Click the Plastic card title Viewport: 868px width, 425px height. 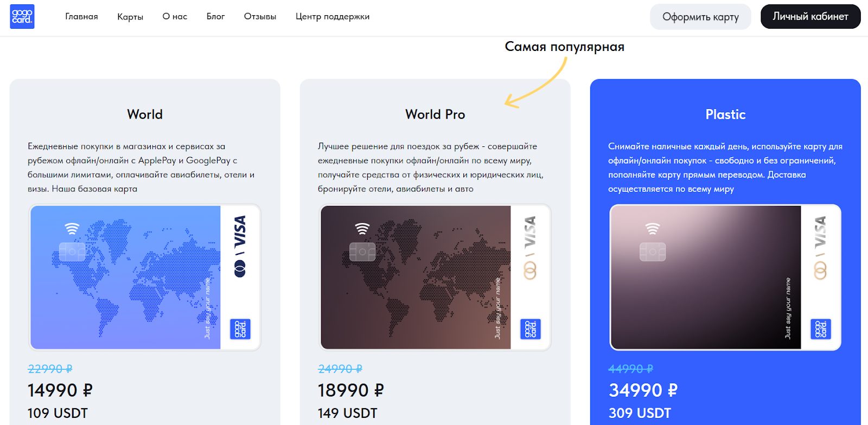725,114
